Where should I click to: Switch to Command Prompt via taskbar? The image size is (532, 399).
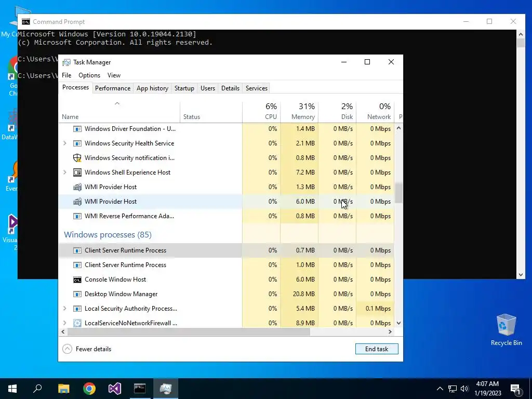pyautogui.click(x=140, y=389)
